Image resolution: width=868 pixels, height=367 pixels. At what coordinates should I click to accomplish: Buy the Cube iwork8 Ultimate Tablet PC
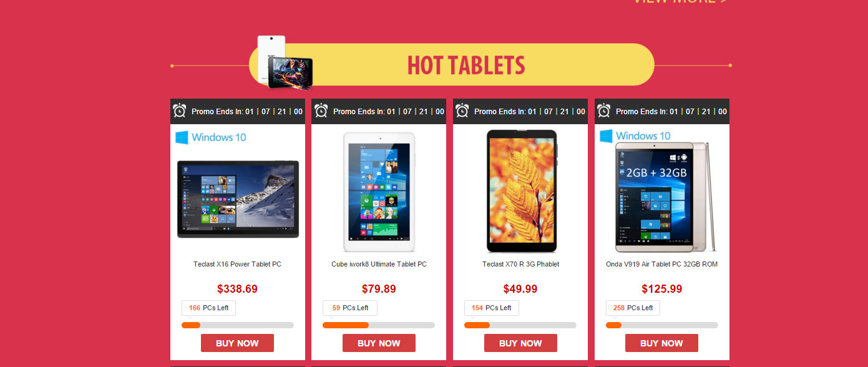tap(379, 343)
